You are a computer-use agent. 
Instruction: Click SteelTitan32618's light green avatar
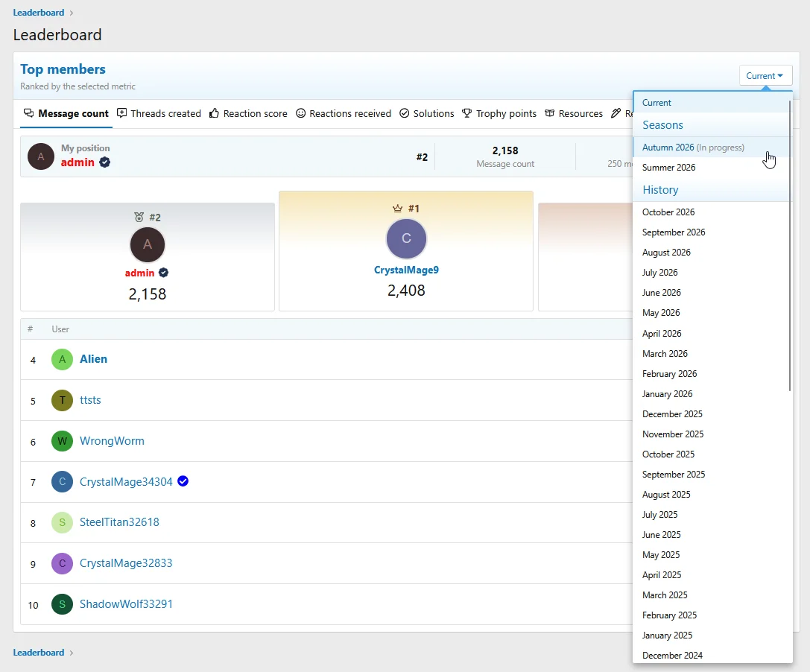point(62,522)
